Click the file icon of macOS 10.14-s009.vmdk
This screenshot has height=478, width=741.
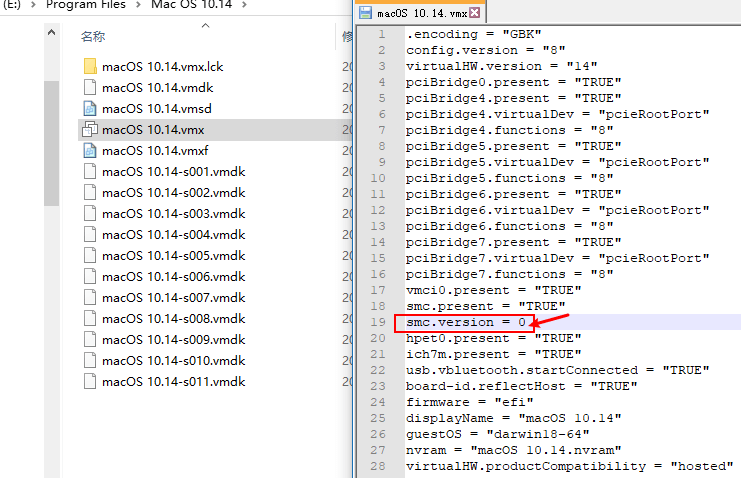pyautogui.click(x=90, y=339)
